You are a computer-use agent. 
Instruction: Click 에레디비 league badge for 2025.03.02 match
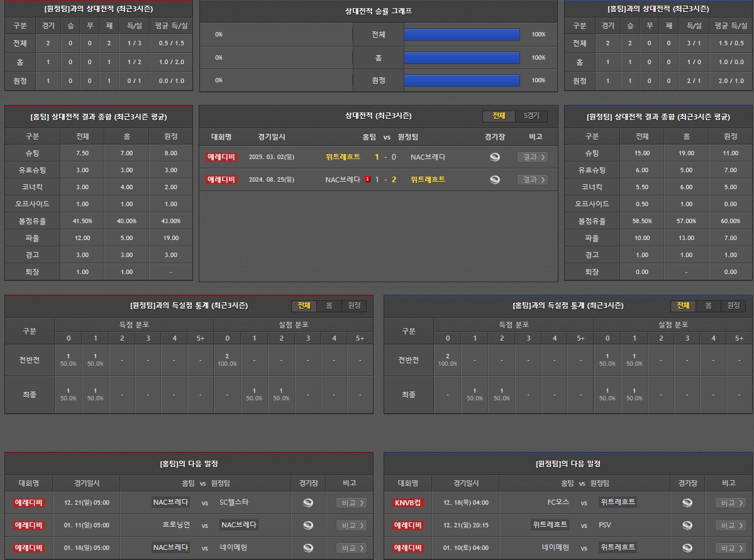tap(221, 157)
